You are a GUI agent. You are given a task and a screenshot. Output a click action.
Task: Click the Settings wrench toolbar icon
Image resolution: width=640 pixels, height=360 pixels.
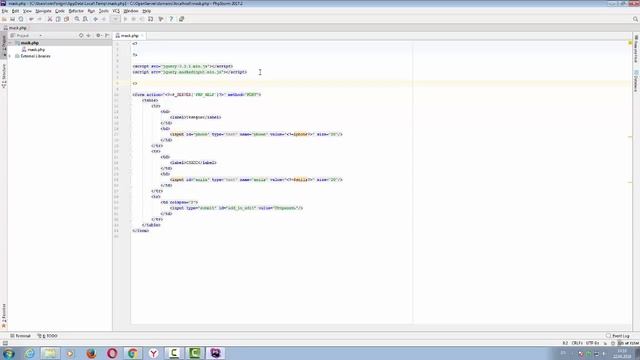(x=161, y=19)
